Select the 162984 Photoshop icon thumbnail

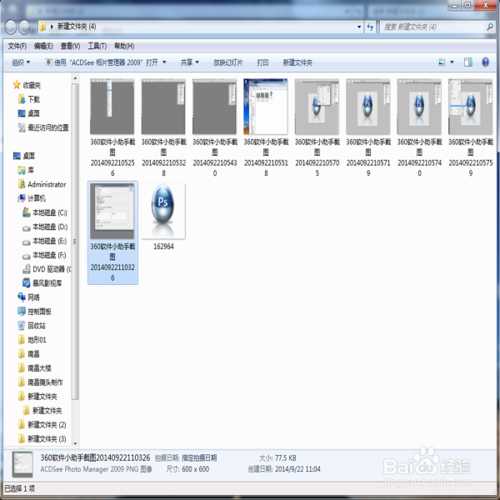click(x=163, y=210)
